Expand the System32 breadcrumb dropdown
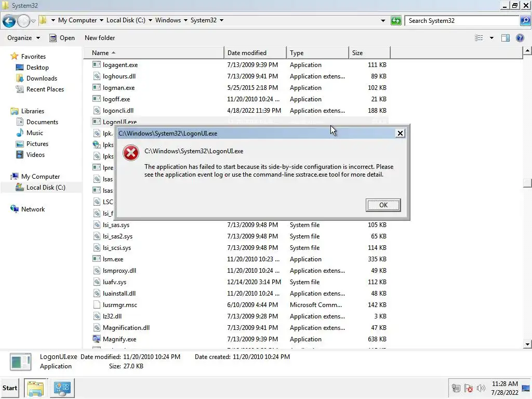 221,20
